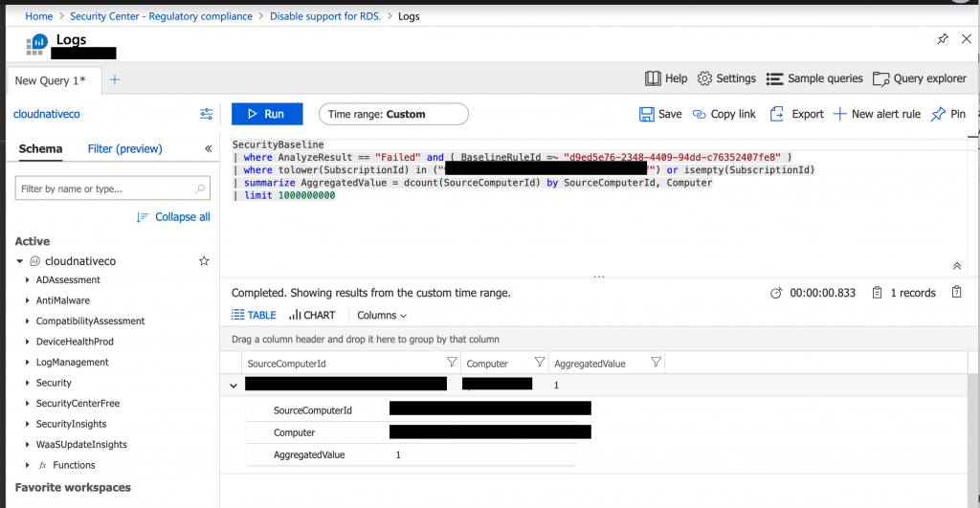Click the Logs service icon
This screenshot has height=508, width=980.
(37, 44)
